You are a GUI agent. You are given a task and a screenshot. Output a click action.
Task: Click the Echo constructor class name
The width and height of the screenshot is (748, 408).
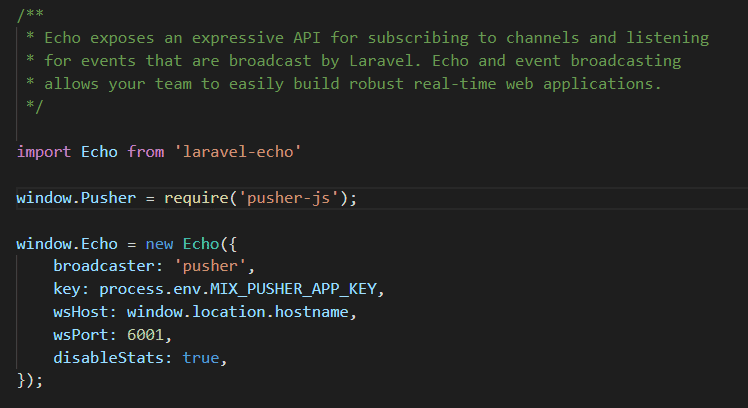(201, 244)
